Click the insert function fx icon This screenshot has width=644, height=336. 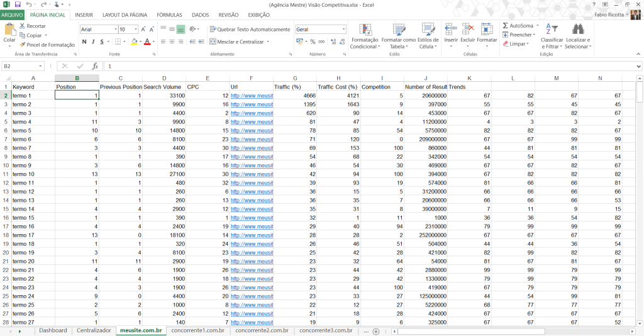tap(95, 66)
